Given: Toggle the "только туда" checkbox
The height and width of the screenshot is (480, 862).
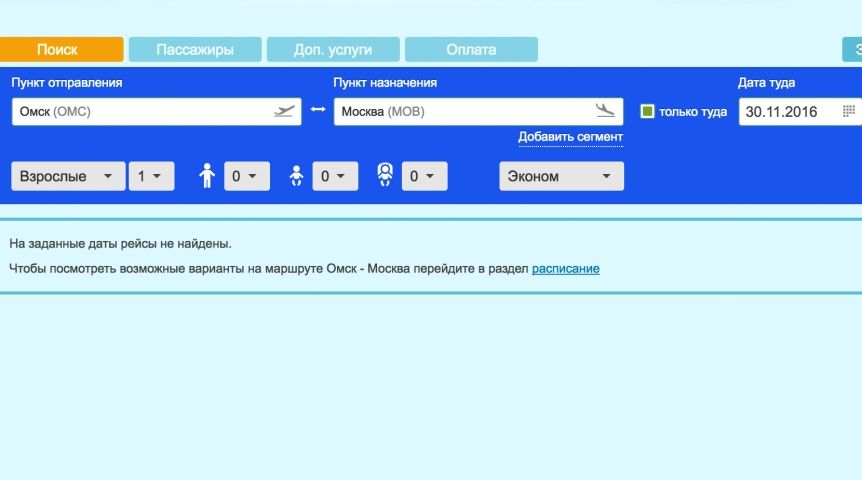Looking at the screenshot, I should 647,111.
